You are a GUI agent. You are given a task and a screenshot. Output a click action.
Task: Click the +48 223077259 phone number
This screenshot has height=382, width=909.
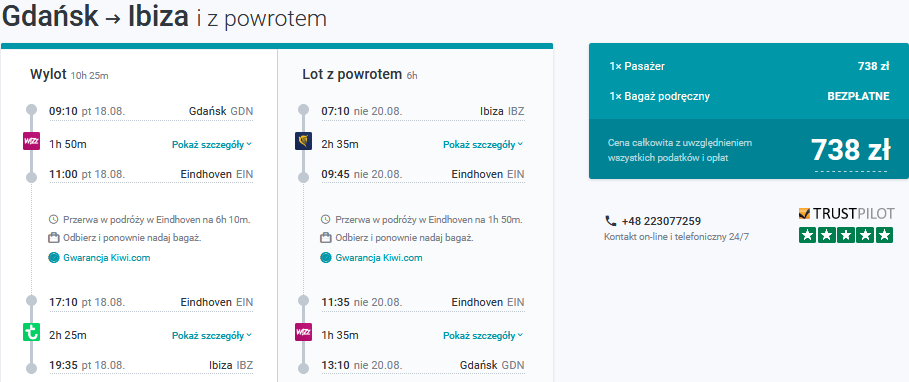pos(661,221)
